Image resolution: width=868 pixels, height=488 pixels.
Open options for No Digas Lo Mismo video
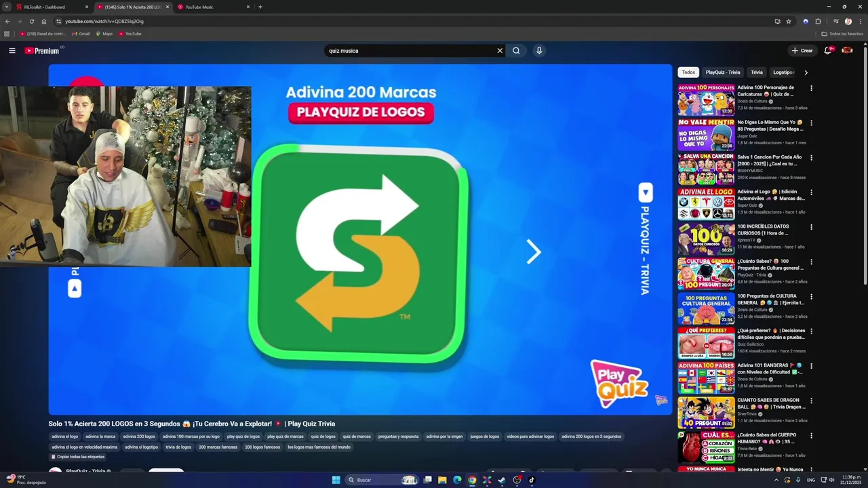[811, 123]
